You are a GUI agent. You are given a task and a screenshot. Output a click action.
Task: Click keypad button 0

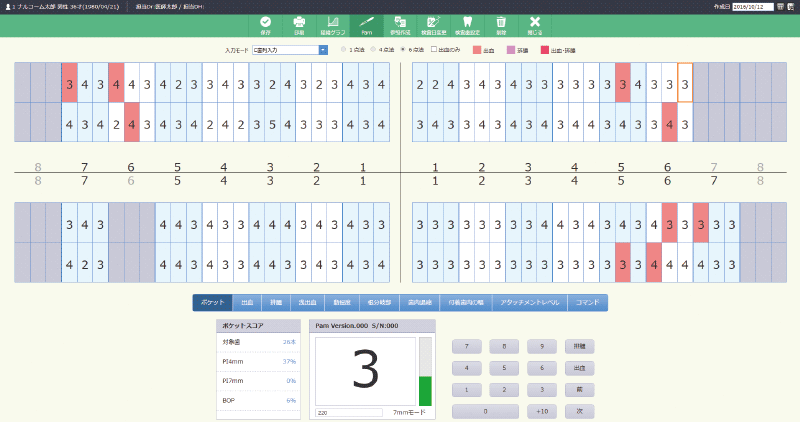click(x=485, y=411)
